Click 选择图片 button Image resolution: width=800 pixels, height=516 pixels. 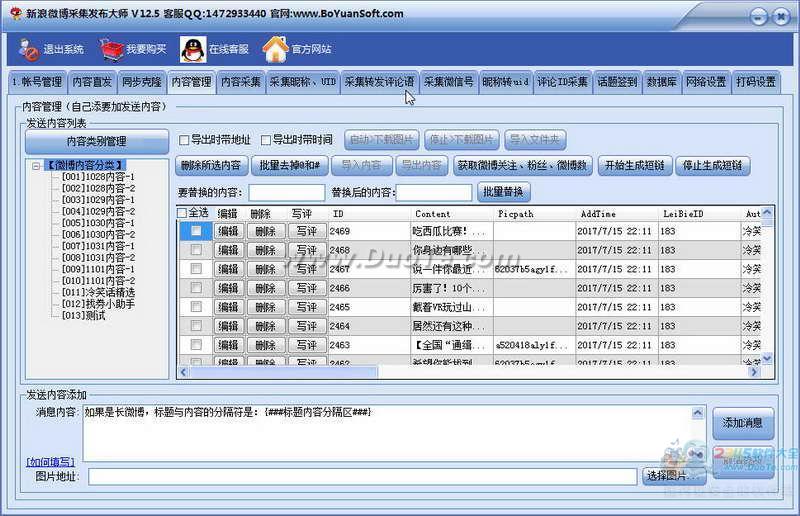pyautogui.click(x=673, y=476)
